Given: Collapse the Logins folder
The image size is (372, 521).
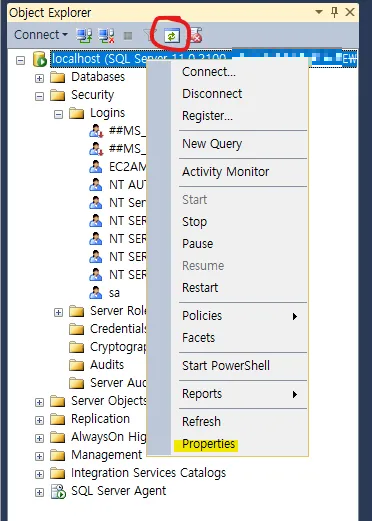Looking at the screenshot, I should pos(58,114).
